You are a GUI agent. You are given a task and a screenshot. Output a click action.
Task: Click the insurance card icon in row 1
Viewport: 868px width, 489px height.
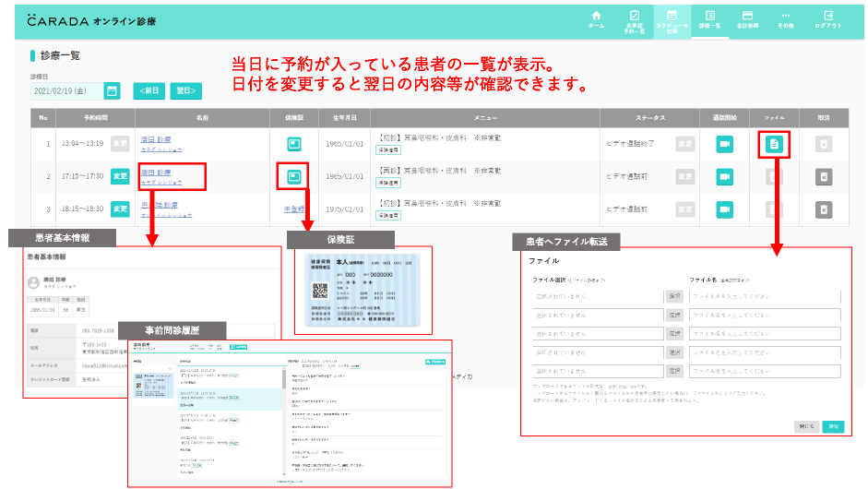(x=293, y=144)
